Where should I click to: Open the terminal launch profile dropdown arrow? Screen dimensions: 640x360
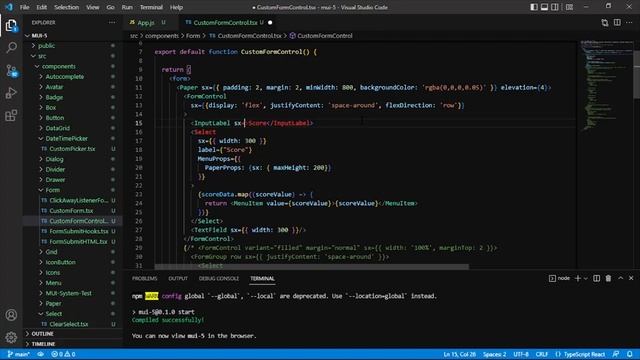pos(586,278)
